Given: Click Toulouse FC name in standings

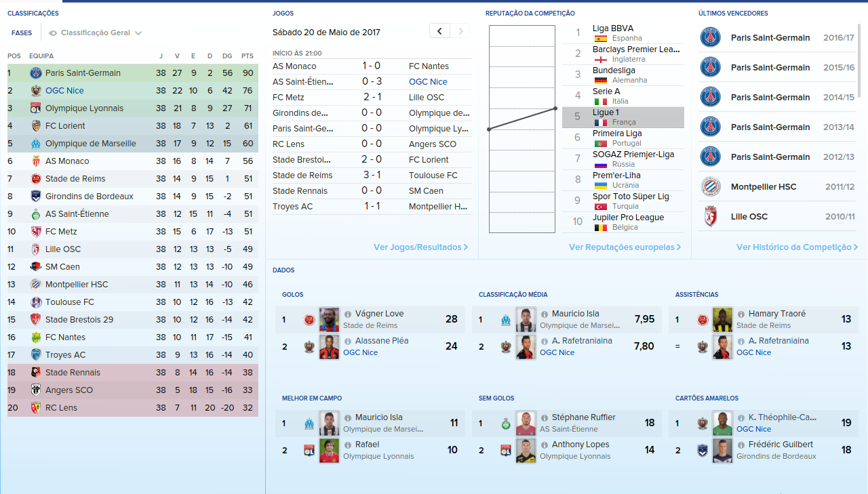Looking at the screenshot, I should tap(70, 302).
